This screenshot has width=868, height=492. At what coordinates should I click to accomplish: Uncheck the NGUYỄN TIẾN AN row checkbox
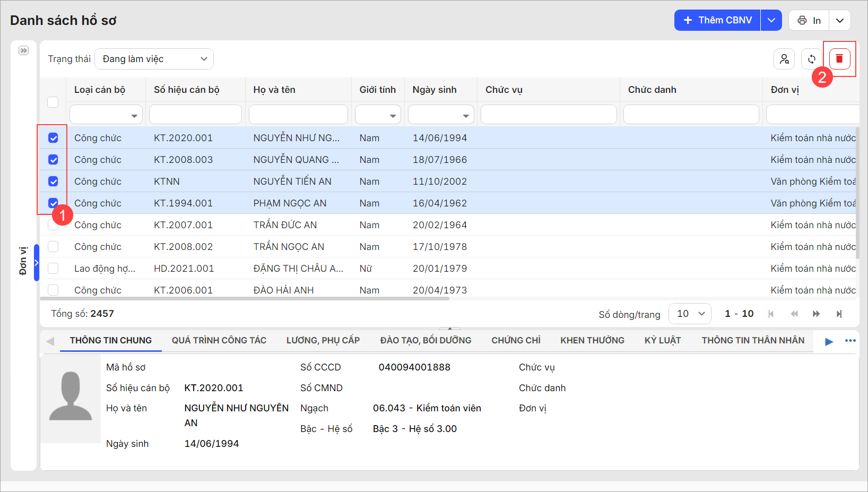click(53, 182)
